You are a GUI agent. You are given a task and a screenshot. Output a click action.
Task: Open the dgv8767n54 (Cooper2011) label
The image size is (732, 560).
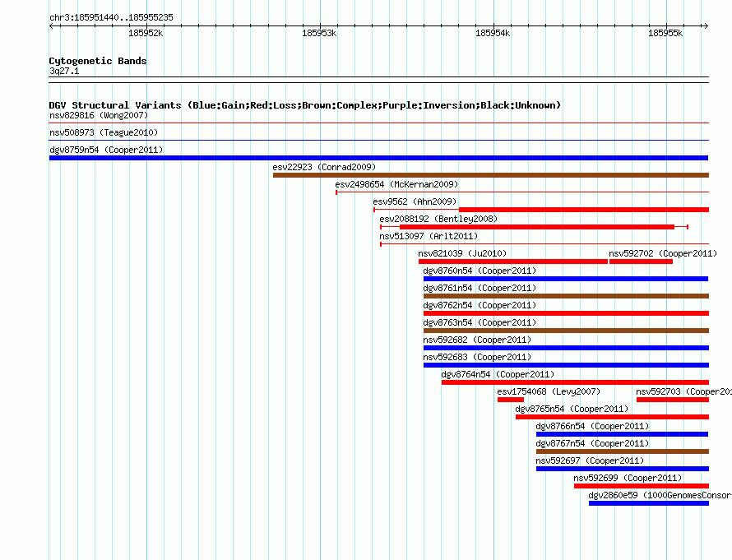pyautogui.click(x=592, y=443)
